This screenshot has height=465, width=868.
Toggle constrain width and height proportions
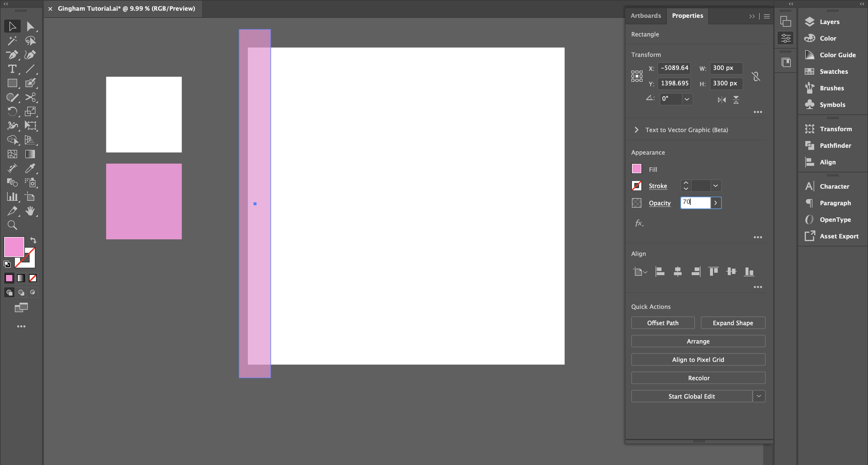point(756,76)
